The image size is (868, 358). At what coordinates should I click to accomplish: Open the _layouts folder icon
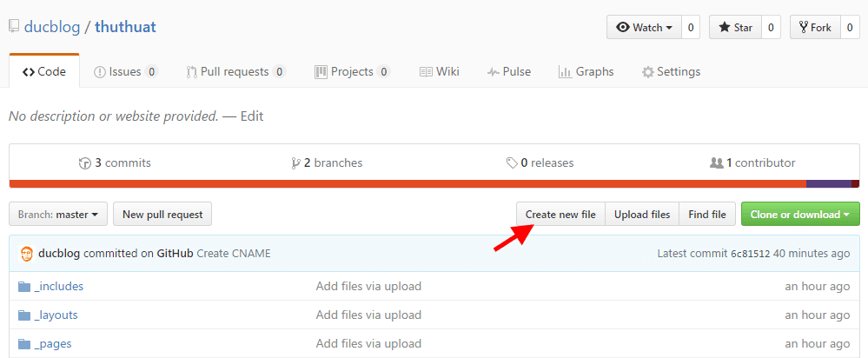(23, 315)
